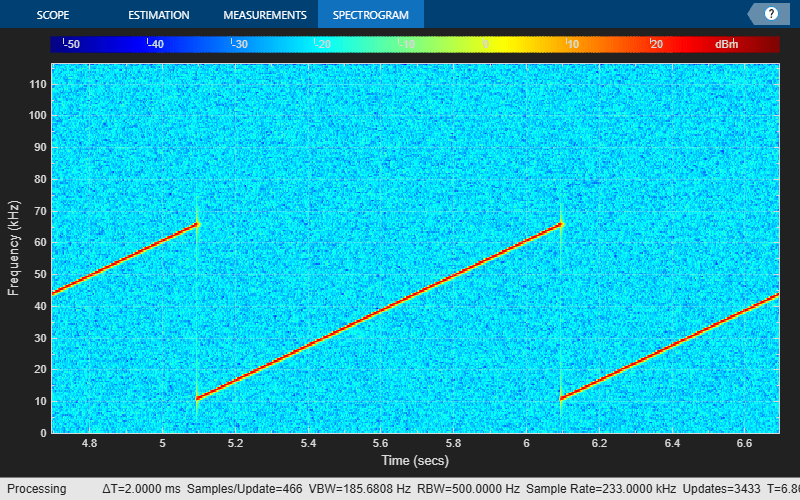Click the Processing status label
The image size is (800, 500).
coord(36,489)
